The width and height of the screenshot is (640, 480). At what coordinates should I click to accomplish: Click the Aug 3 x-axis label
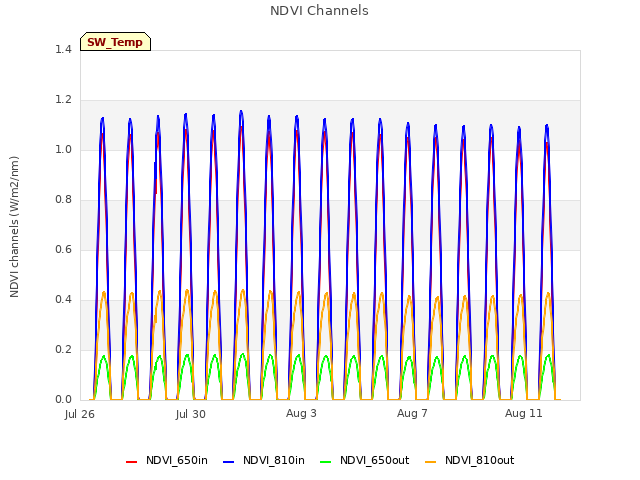point(301,413)
